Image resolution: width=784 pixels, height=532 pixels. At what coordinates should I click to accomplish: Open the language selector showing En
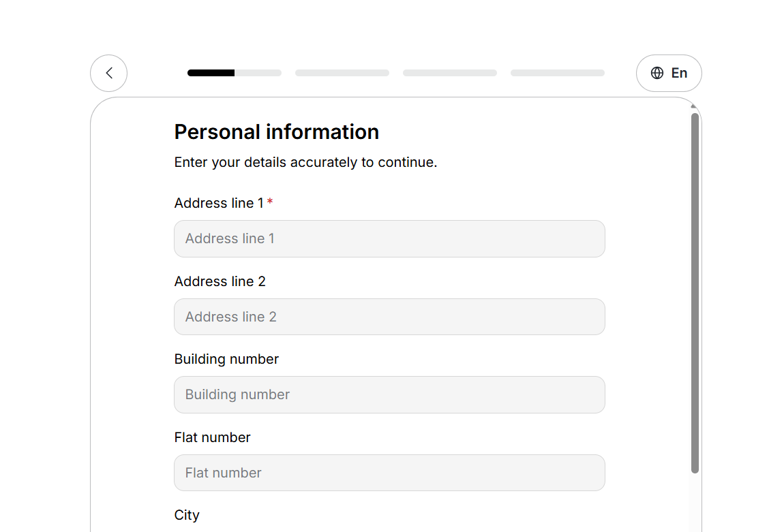669,73
